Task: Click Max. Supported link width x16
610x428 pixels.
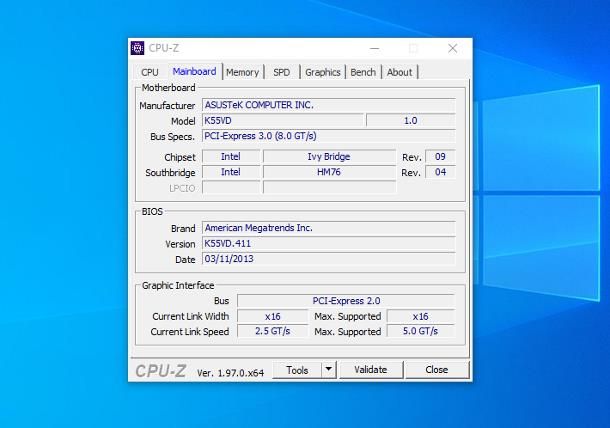Action: [421, 316]
